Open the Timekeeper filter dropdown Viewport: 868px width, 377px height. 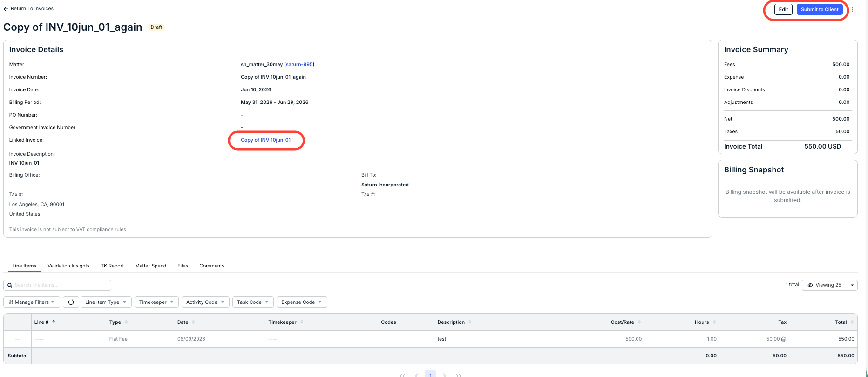point(156,302)
